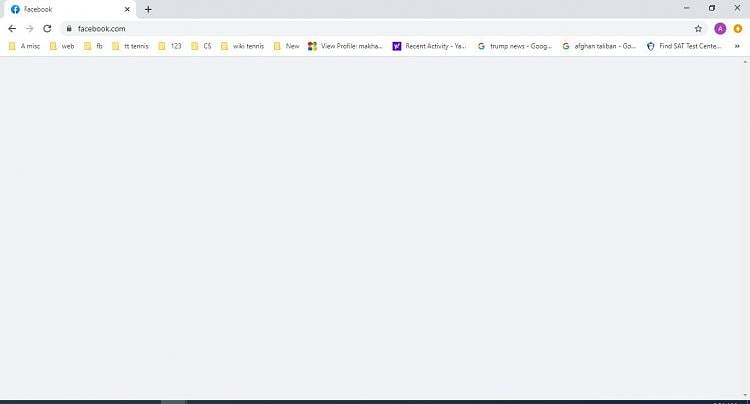
Task: Open the '123' bookmark folder
Action: (170, 46)
